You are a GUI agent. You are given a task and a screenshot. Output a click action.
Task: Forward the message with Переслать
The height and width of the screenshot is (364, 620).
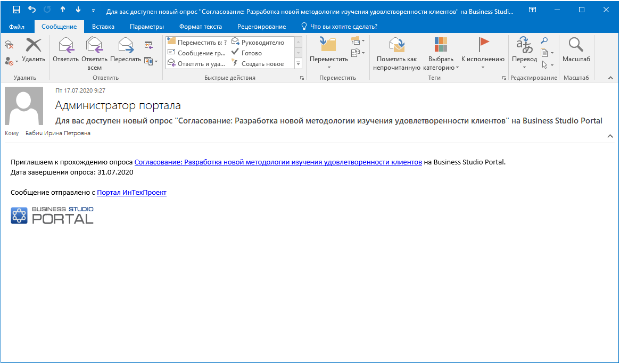126,51
